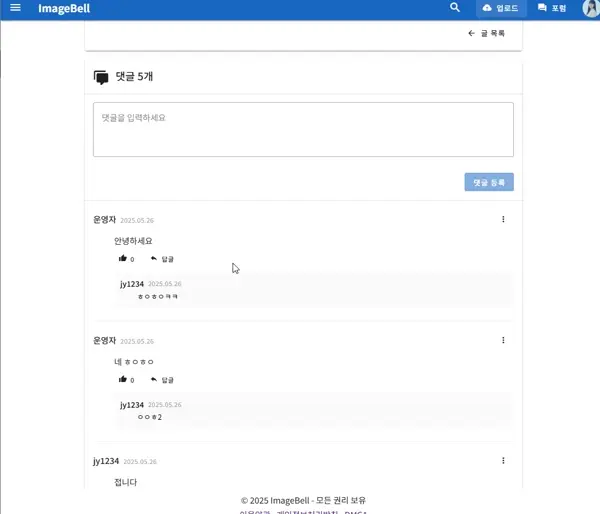
Task: Click the search magnifier icon
Action: 455,8
